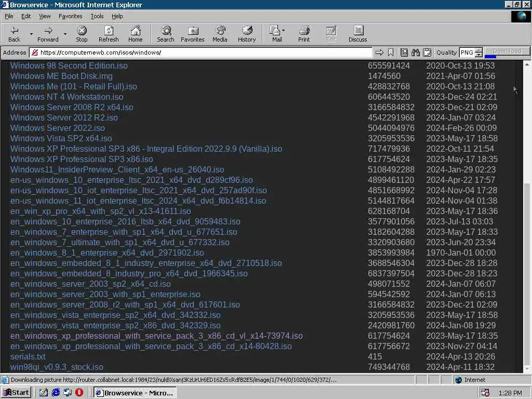
Task: Open the Media pane
Action: coord(220,34)
